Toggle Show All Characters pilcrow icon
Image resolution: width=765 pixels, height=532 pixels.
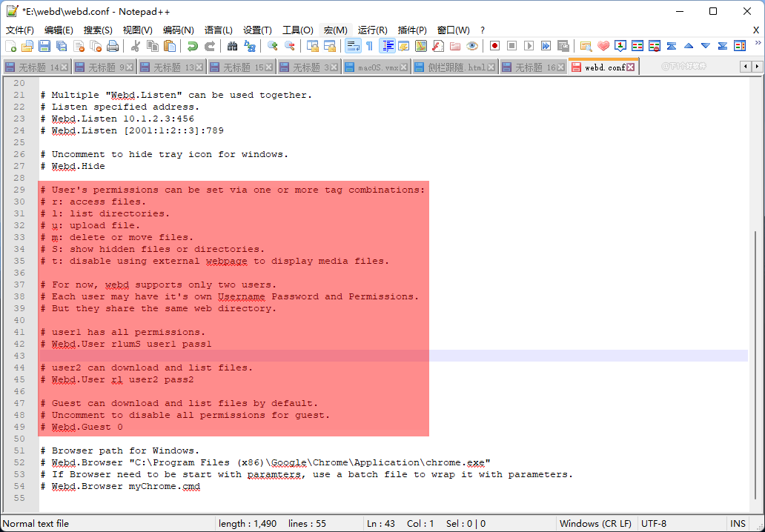point(369,47)
